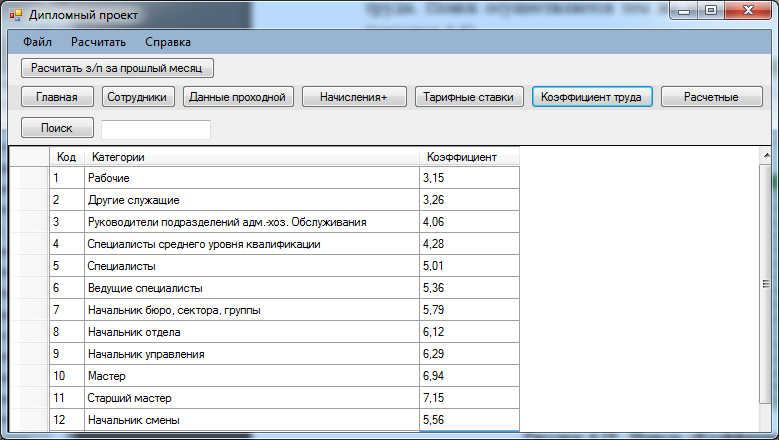Select the Ведущие специалисты cell
Screen dimensions: 779x440
pyautogui.click(x=252, y=288)
